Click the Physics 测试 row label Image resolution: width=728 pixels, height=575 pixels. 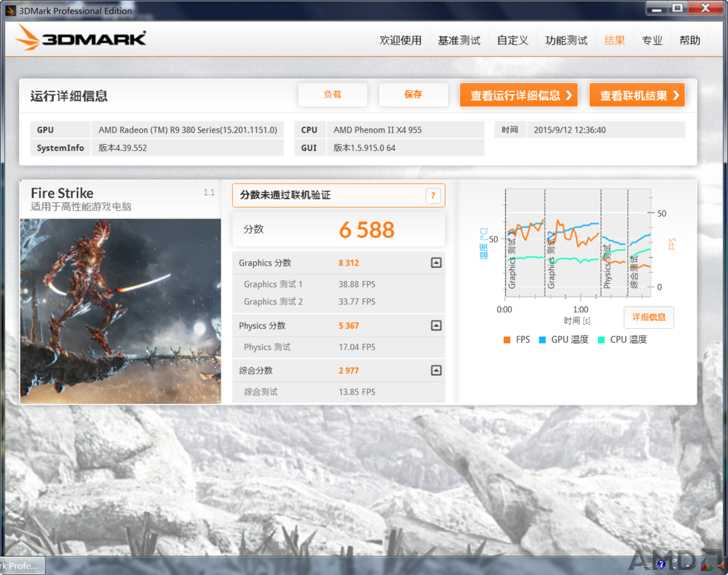click(x=267, y=347)
